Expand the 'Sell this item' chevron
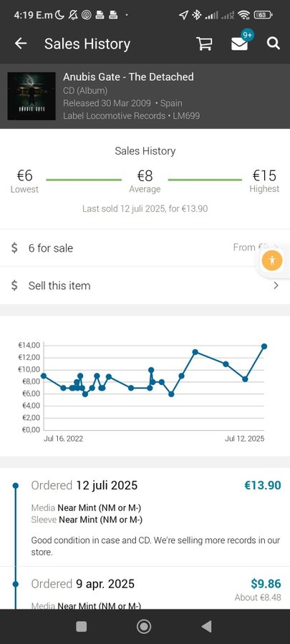 pyautogui.click(x=276, y=286)
